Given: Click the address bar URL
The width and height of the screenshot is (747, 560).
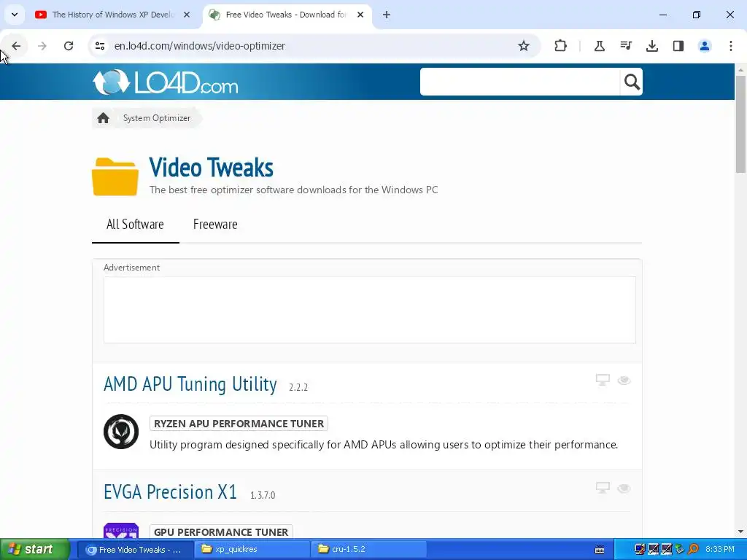Looking at the screenshot, I should pyautogui.click(x=200, y=46).
